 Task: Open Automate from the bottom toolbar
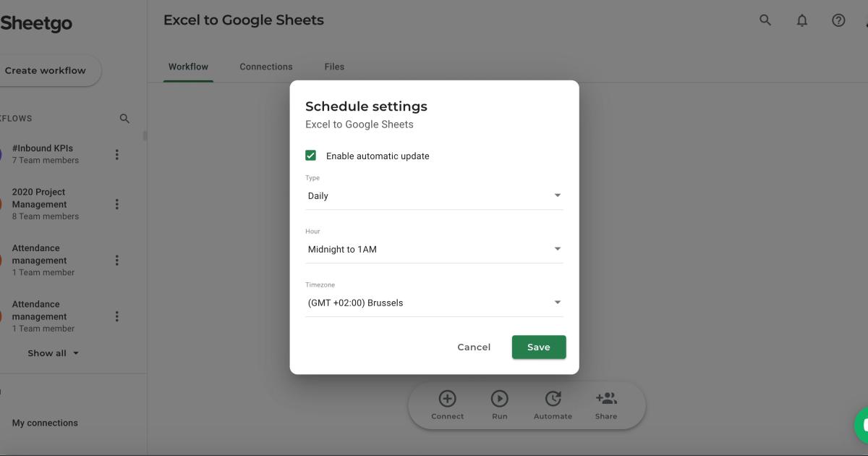553,400
